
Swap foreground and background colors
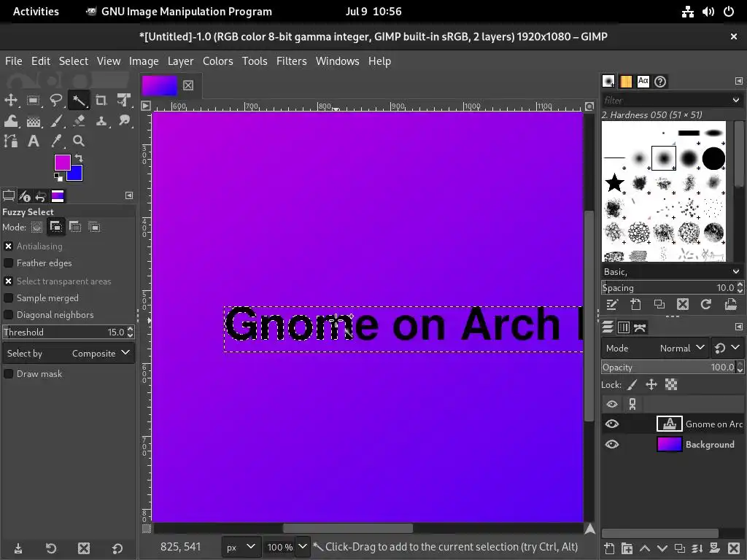[79, 157]
